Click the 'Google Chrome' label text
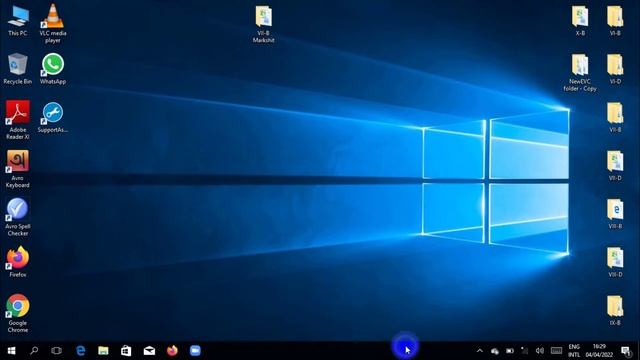The image size is (640, 360). click(x=18, y=327)
